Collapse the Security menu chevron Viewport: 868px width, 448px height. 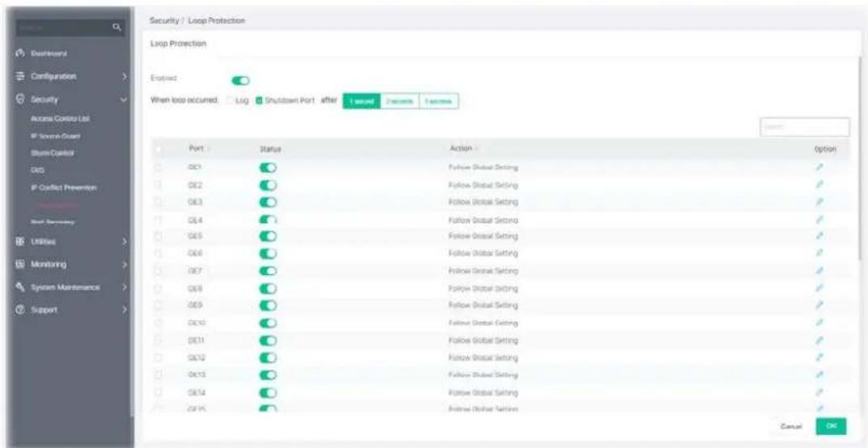tap(125, 100)
